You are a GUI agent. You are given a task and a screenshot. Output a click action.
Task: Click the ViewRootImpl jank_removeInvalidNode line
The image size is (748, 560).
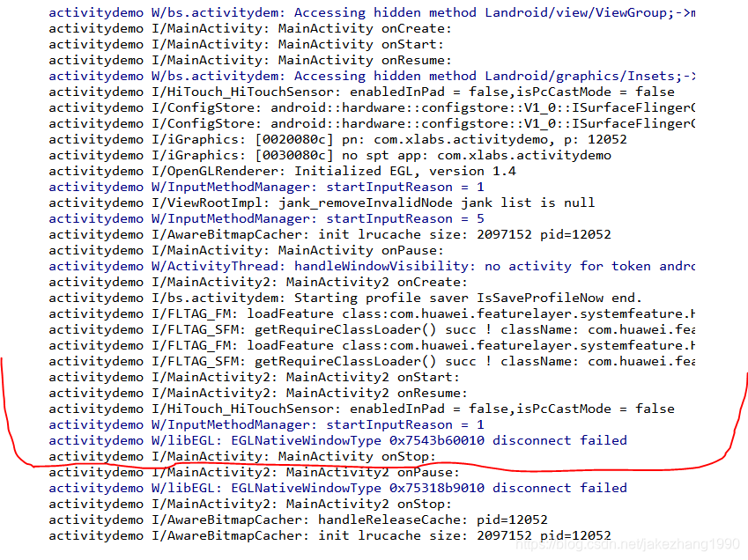click(x=322, y=203)
